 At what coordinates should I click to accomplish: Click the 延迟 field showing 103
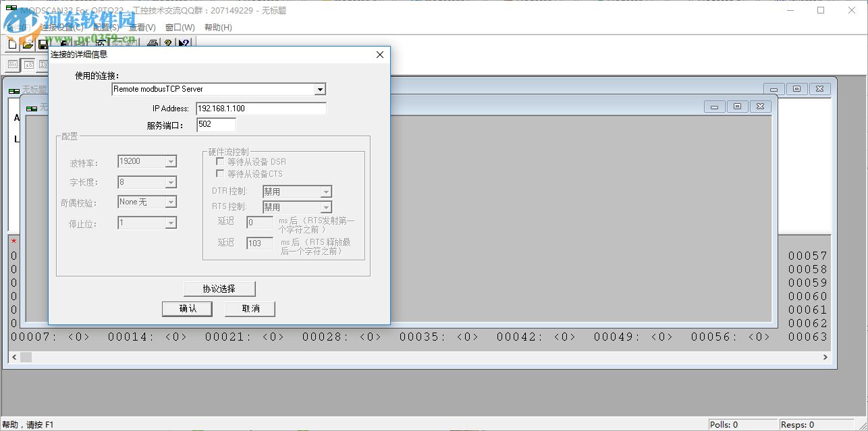[260, 243]
